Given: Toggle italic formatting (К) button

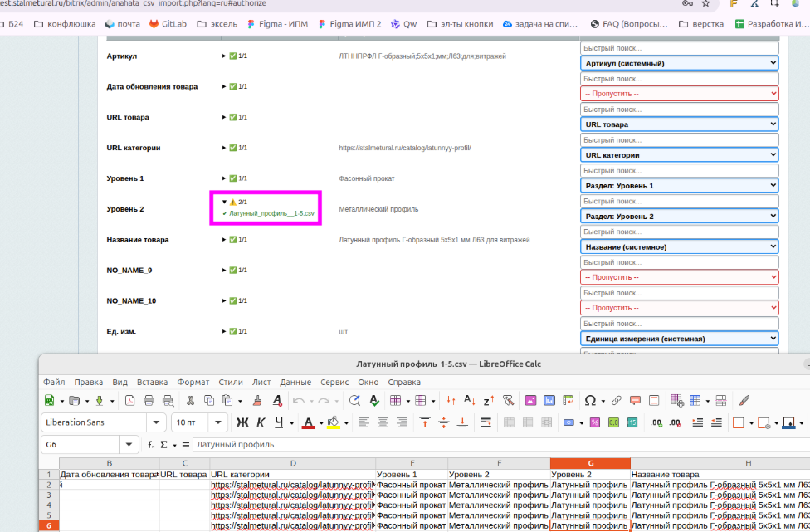Looking at the screenshot, I should click(261, 422).
